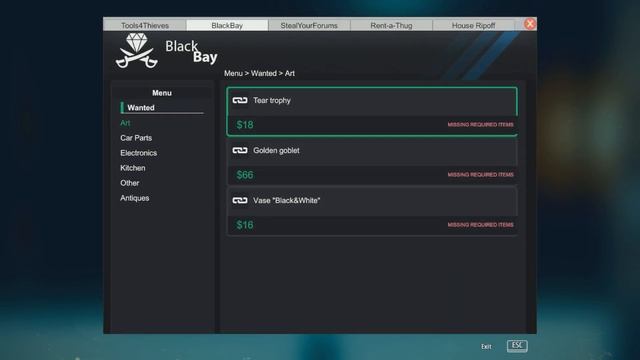Click Missing Required Items under Golden goblet

pyautogui.click(x=480, y=175)
